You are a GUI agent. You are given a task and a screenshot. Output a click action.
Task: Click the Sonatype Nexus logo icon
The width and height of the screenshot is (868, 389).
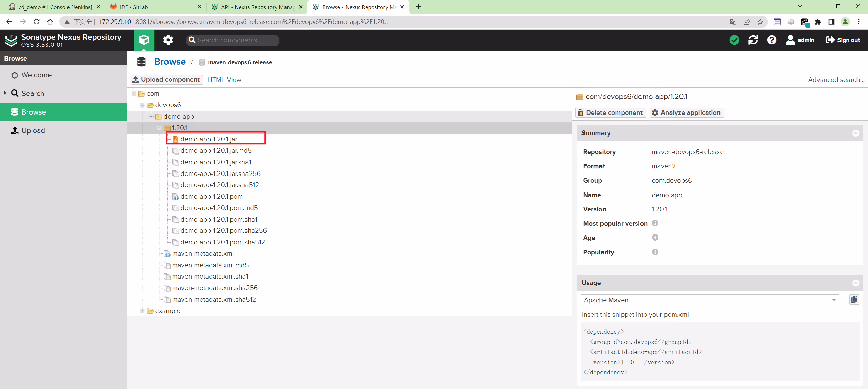coord(11,40)
